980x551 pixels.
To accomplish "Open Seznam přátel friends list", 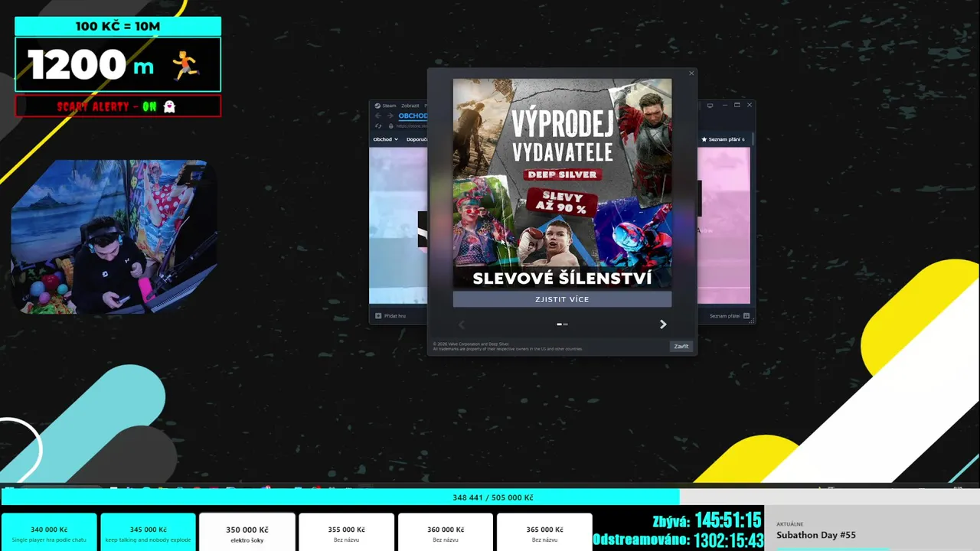I will click(730, 316).
